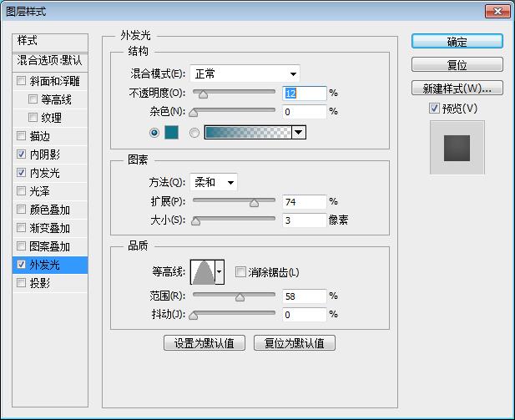Check 消除锯齿(L) anti-alias option
The height and width of the screenshot is (420, 515).
(x=240, y=271)
